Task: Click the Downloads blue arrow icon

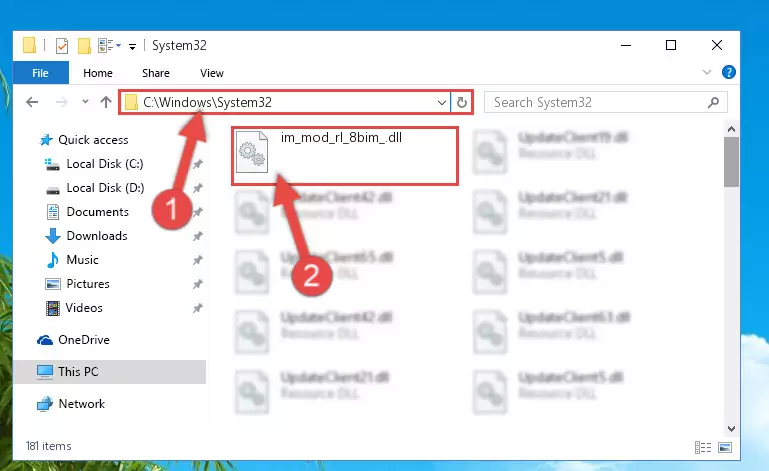Action: (x=52, y=236)
